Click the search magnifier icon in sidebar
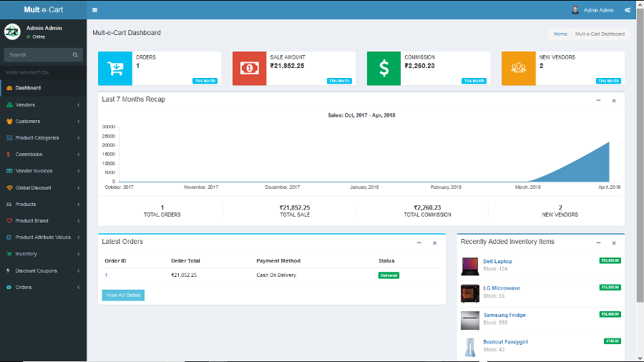This screenshot has width=644, height=362. (75, 55)
